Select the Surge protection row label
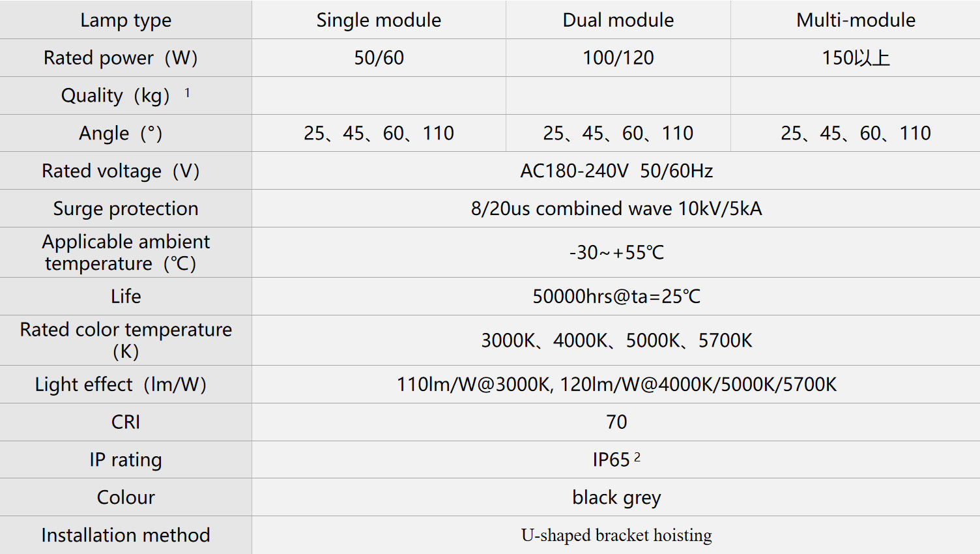This screenshot has width=980, height=554. pyautogui.click(x=126, y=209)
